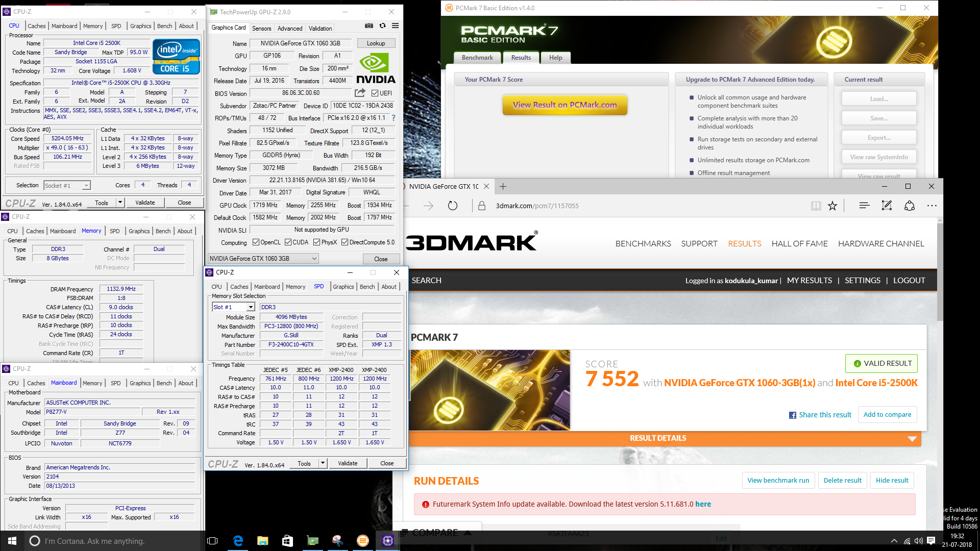Click the BIOS export/share icon in GPU-Z
The height and width of the screenshot is (551, 980).
click(x=360, y=93)
